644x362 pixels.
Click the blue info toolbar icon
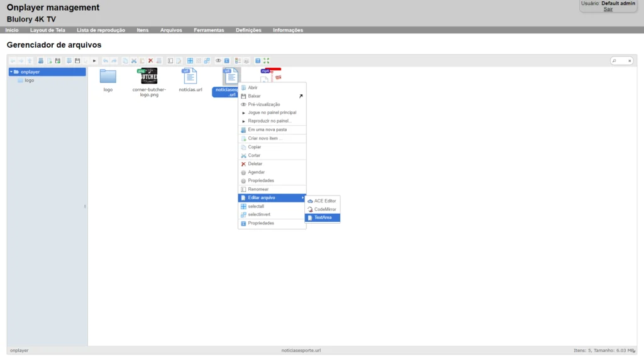tap(226, 61)
